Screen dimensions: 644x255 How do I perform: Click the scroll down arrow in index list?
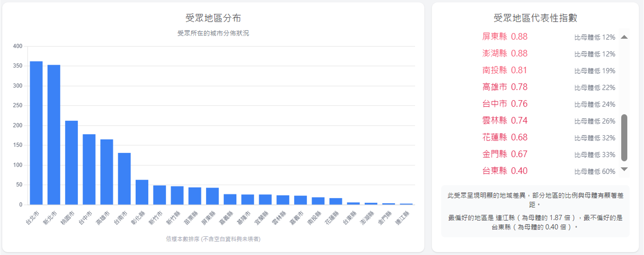[x=624, y=169]
